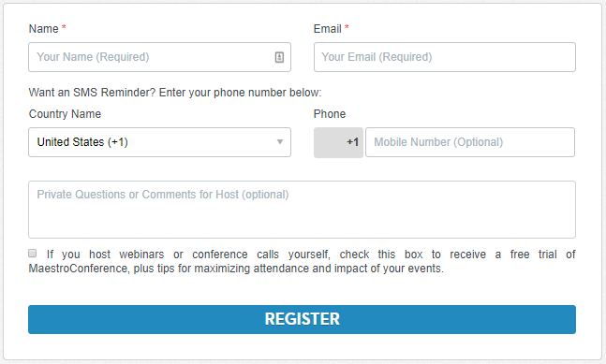Click the gray +1 country code box

[x=338, y=142]
